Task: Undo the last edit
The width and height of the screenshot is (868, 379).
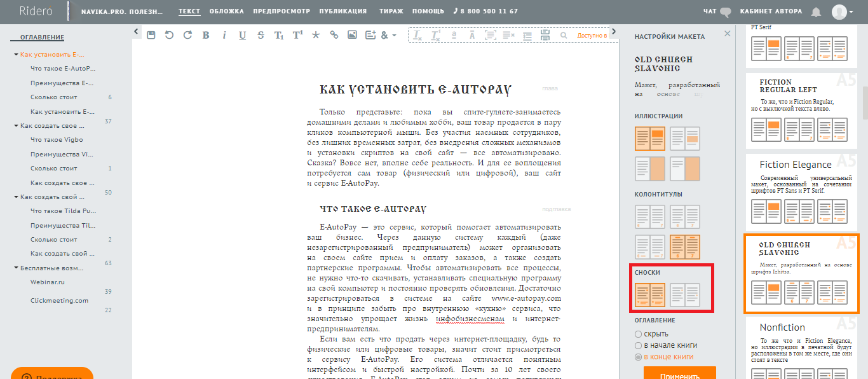Action: tap(169, 35)
